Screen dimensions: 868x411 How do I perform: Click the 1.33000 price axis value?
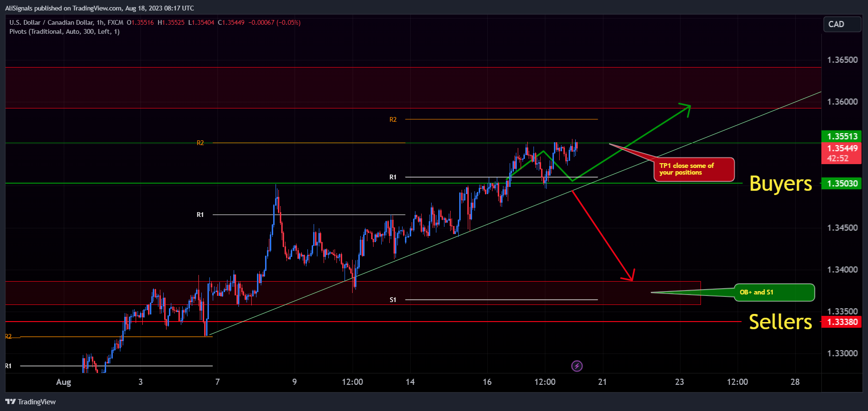coord(842,353)
